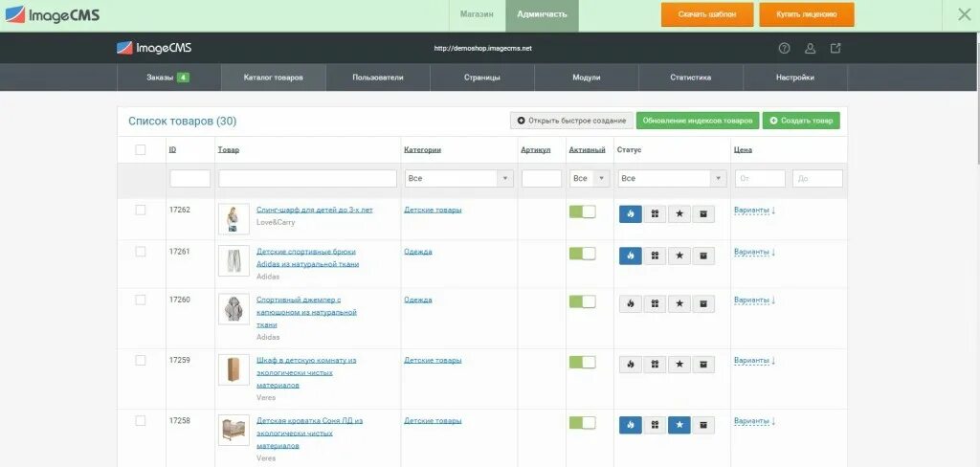This screenshot has height=467, width=980.
Task: Open the help question mark icon
Action: [x=785, y=48]
